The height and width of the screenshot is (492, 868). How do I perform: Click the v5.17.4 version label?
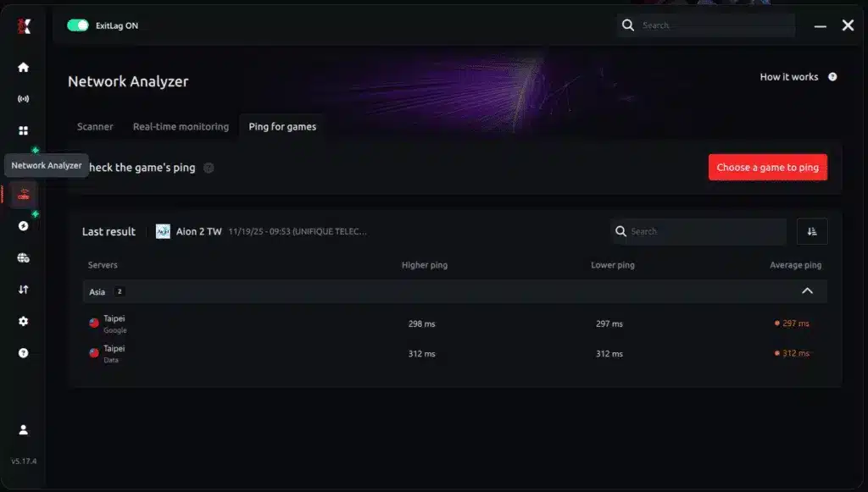tap(24, 461)
